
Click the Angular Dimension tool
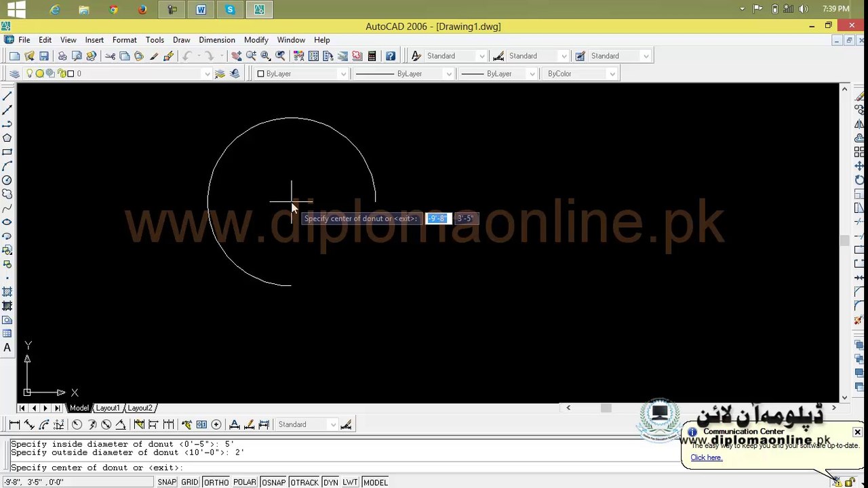click(121, 425)
